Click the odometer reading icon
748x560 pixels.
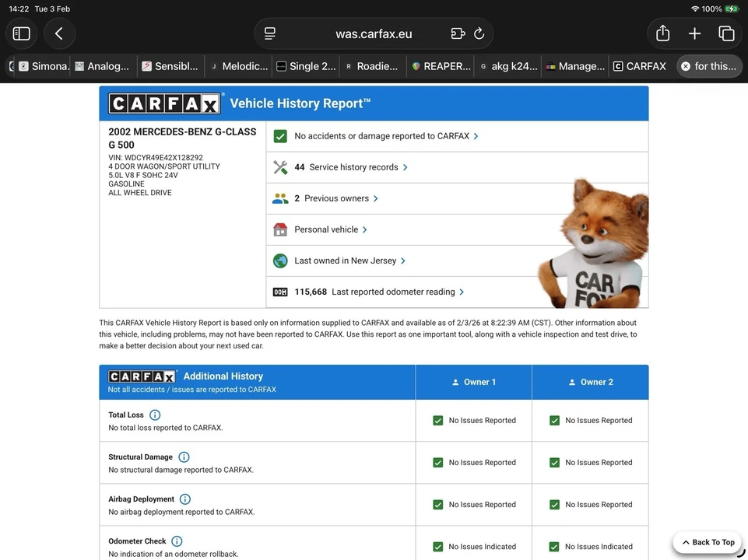tap(280, 292)
